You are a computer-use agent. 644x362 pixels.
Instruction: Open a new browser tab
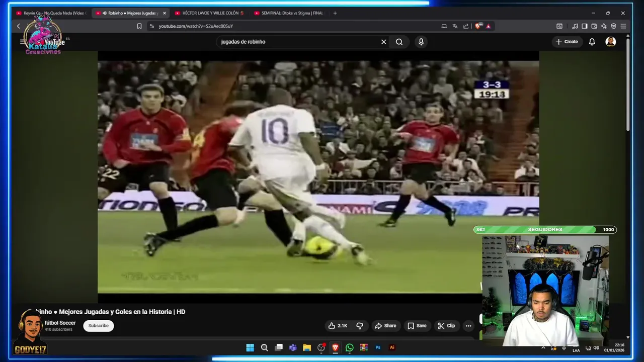click(x=335, y=13)
